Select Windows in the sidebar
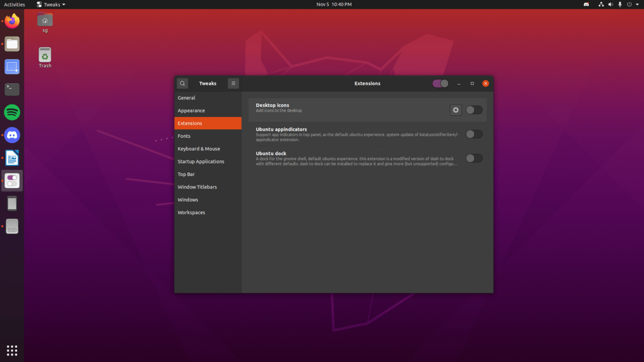 (x=208, y=200)
